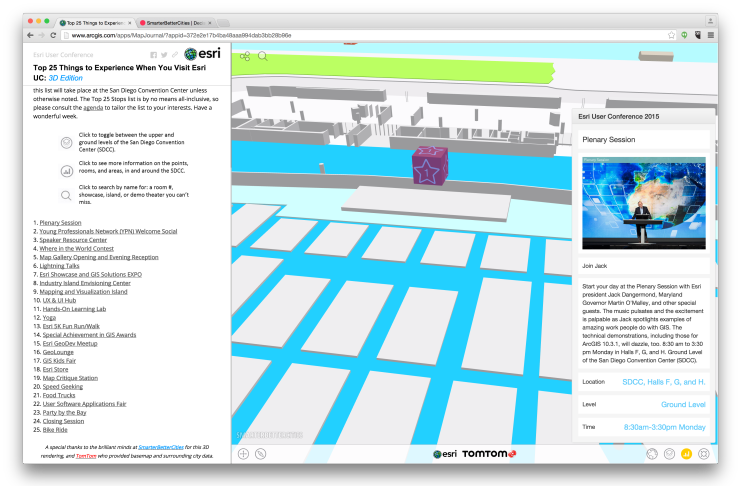741x486 pixels.
Task: Click the dark extension icon beside the Chrome menu
Action: coord(697,35)
